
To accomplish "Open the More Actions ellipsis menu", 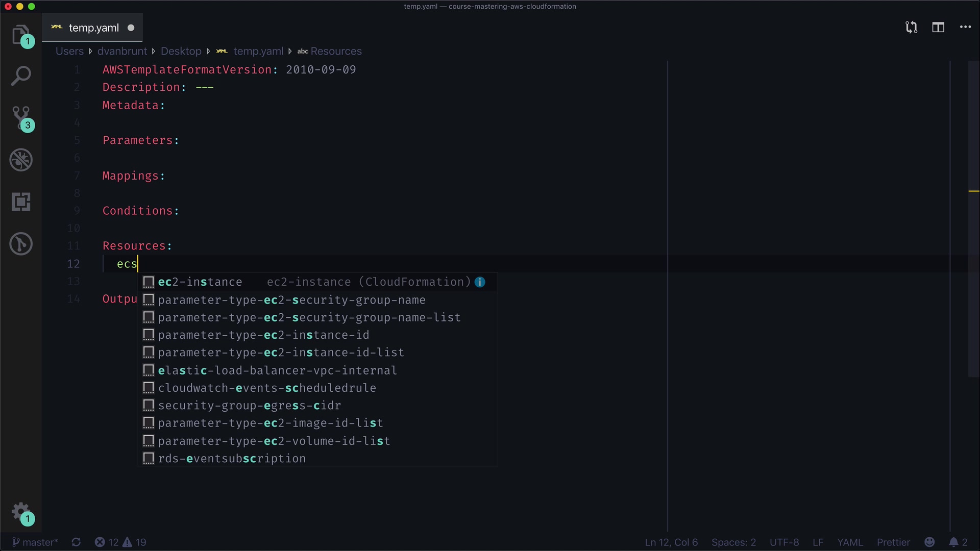I will point(965,27).
